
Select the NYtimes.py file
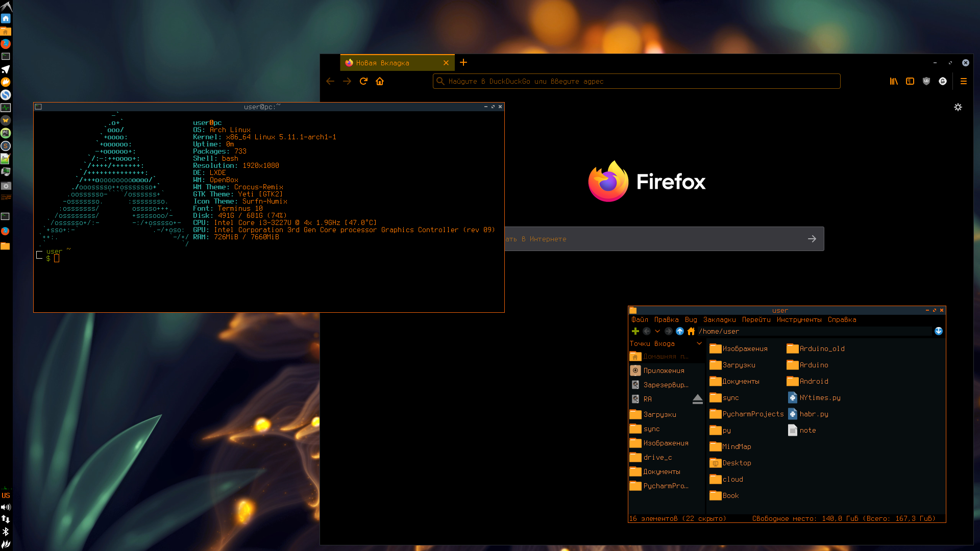point(814,397)
